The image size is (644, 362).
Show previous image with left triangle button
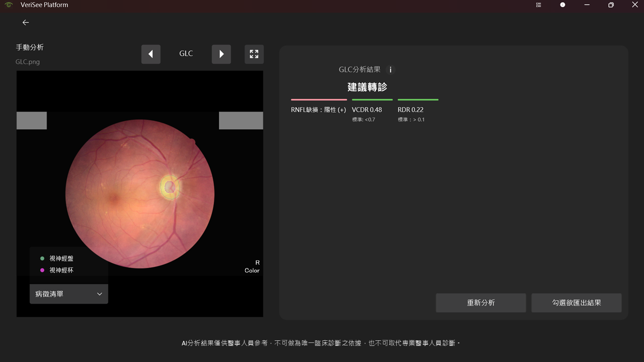point(151,54)
